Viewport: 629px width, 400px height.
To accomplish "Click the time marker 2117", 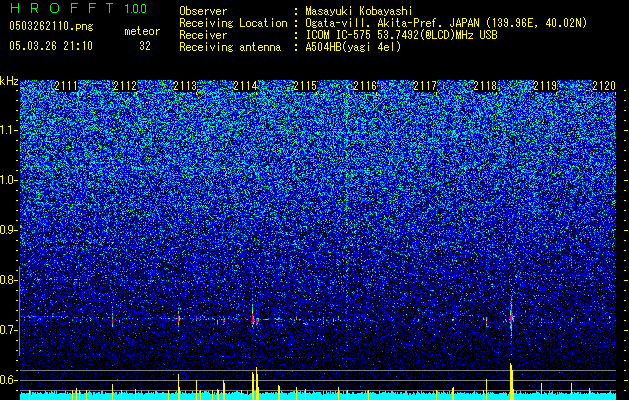I will (425, 86).
